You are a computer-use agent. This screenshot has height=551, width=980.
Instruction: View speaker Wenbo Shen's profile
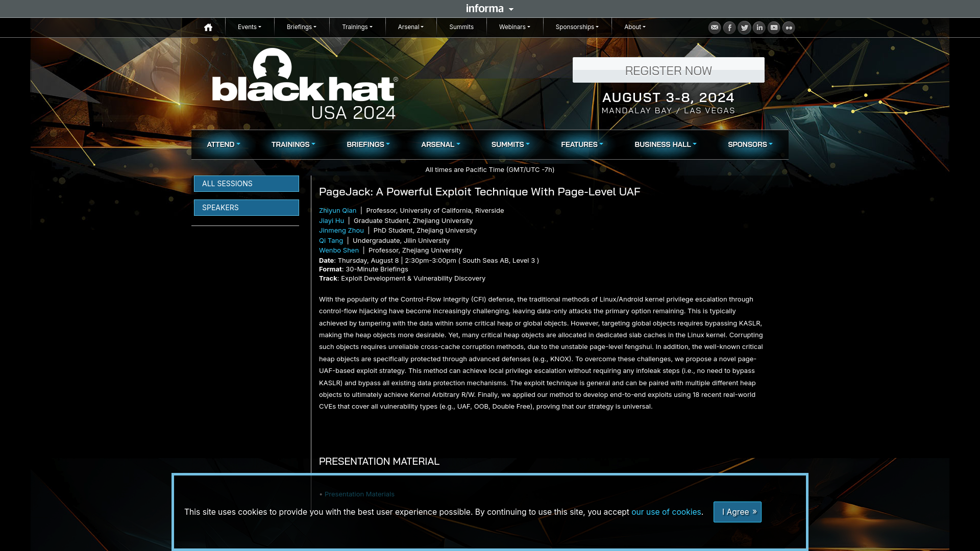click(x=338, y=251)
